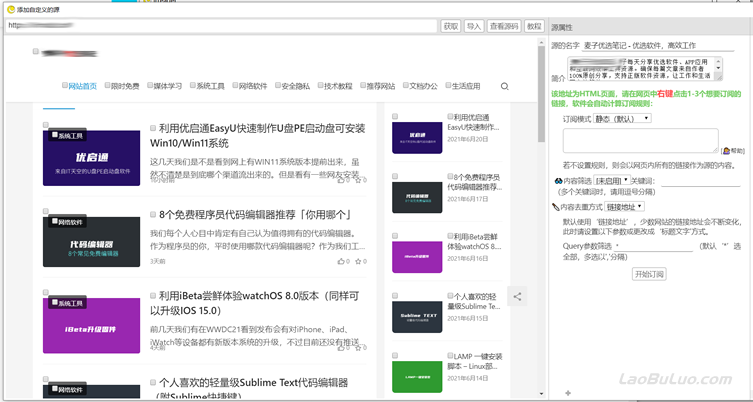
Task: Click the scrollbar down arrow of the web page
Action: pos(541,395)
